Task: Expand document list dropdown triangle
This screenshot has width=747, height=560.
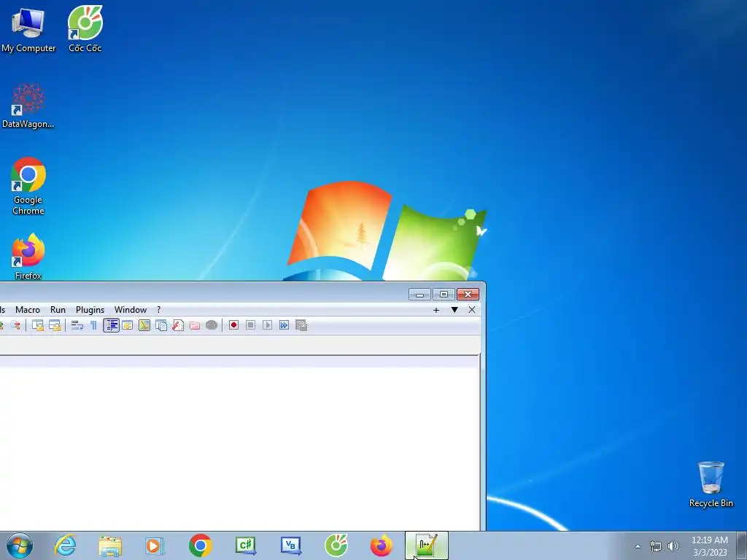Action: (454, 310)
